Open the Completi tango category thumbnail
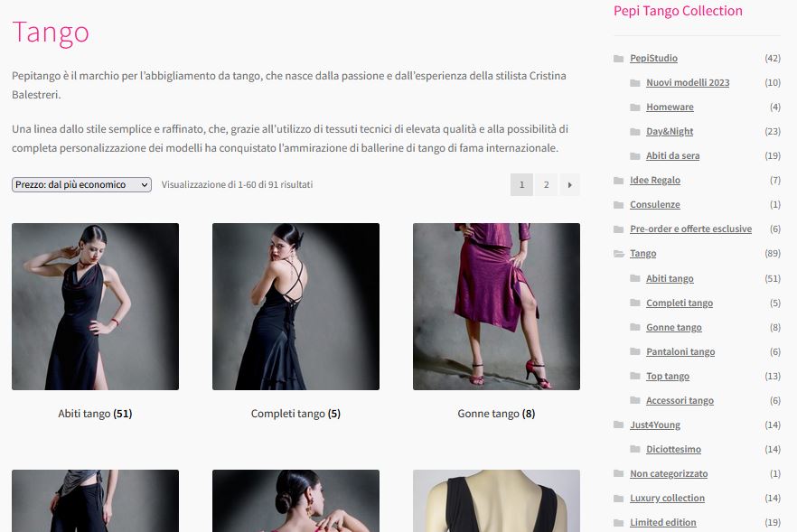This screenshot has width=797, height=532. [295, 306]
